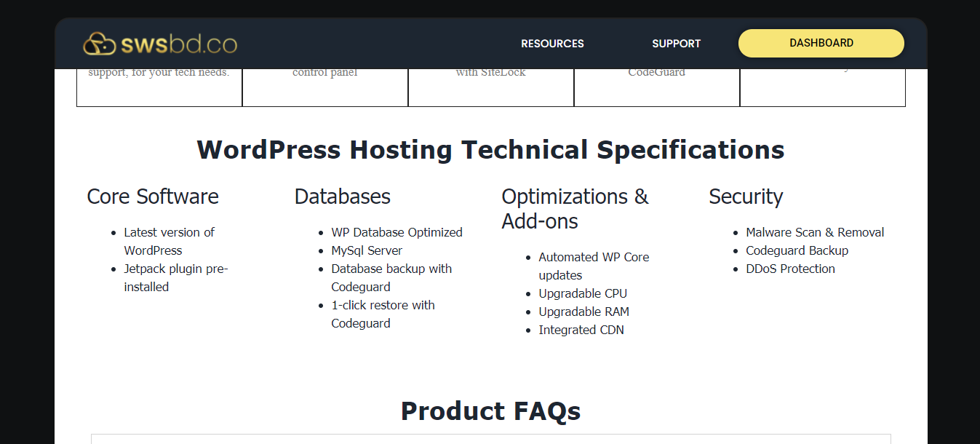Click the "DDoS Protection" list item
Viewport: 980px width, 444px height.
pyautogui.click(x=790, y=269)
